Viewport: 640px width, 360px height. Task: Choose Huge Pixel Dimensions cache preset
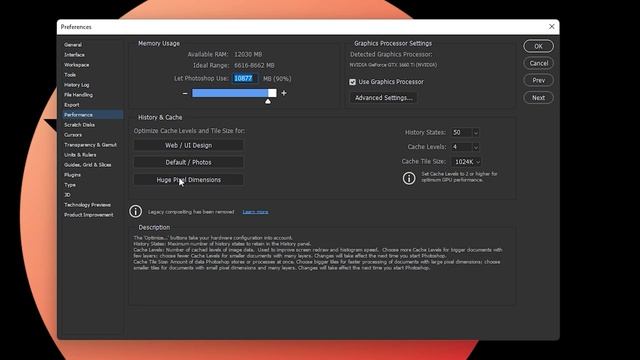tap(189, 180)
